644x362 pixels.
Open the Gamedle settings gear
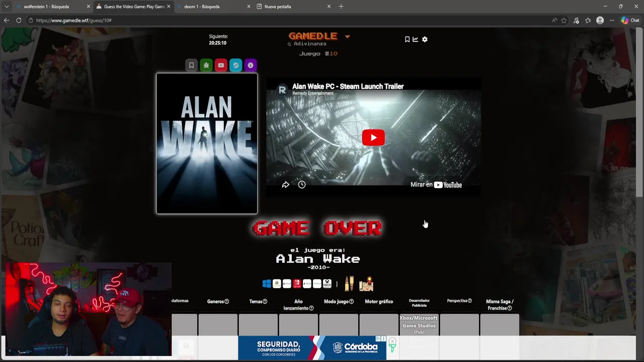[x=425, y=39]
